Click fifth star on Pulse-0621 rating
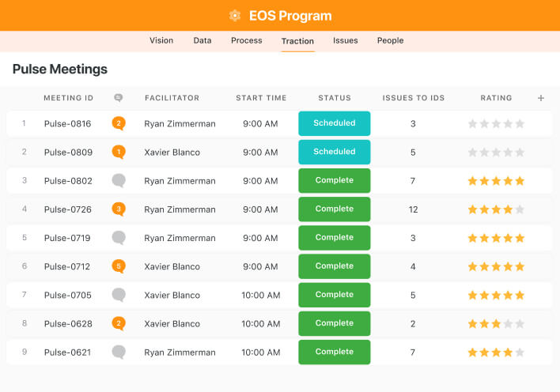 click(x=520, y=352)
